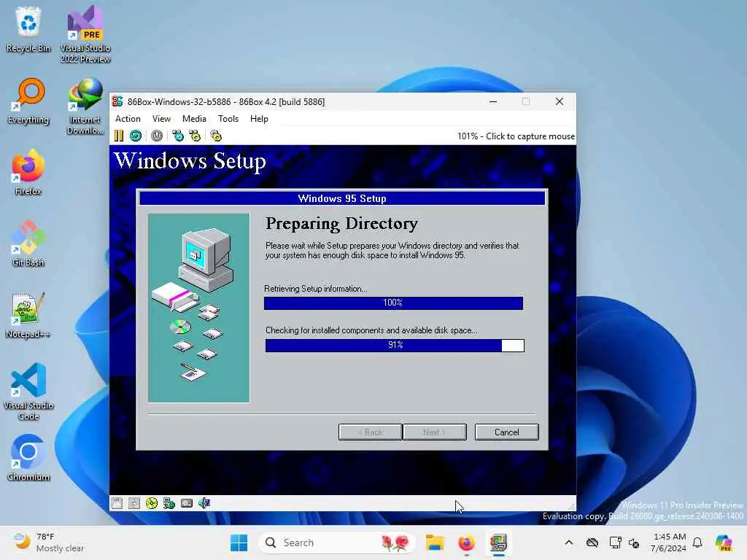The height and width of the screenshot is (560, 747).
Task: Click the Windows 95 Setup title bar
Action: [342, 198]
